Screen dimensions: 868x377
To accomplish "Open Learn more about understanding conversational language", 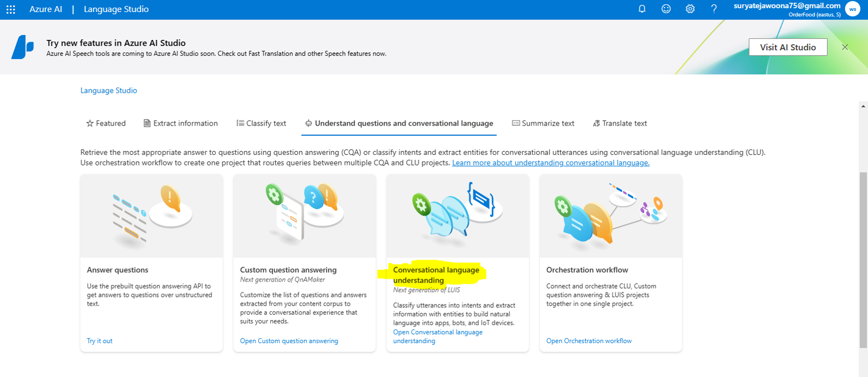I will (x=550, y=163).
